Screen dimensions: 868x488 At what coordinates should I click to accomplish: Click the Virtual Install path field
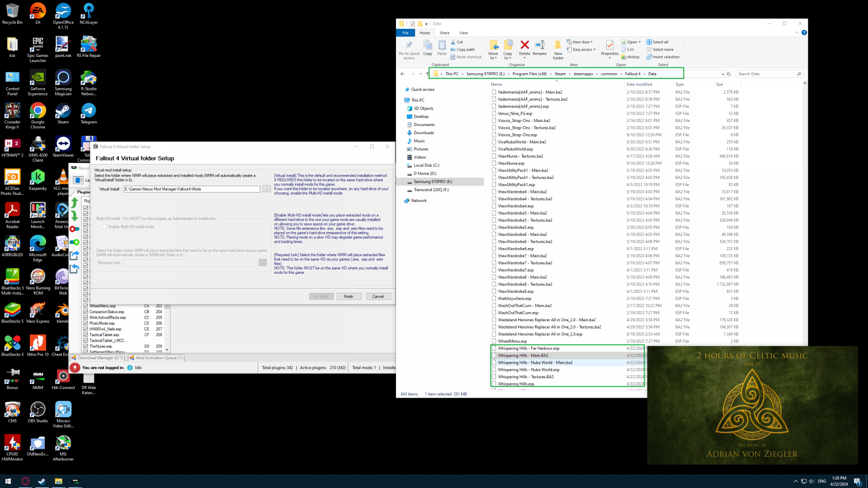192,189
